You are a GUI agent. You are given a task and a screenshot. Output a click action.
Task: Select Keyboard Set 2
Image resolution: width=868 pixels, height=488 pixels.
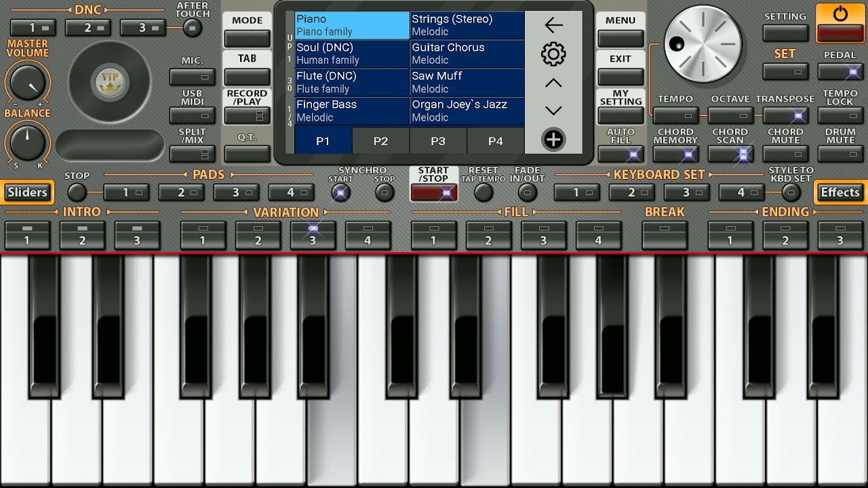pyautogui.click(x=631, y=192)
